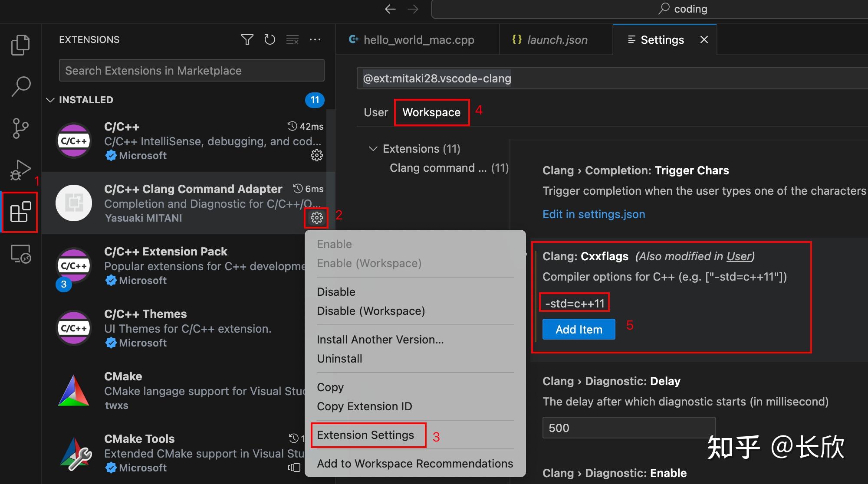Image resolution: width=868 pixels, height=484 pixels.
Task: Click the Add Item button under Cxxflags
Action: (578, 330)
